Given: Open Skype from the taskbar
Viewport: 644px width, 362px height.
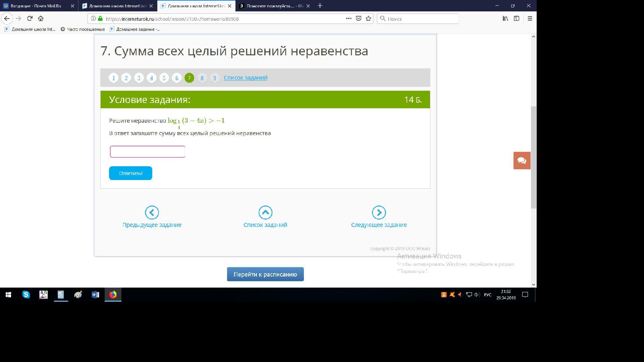Looking at the screenshot, I should tap(26, 295).
